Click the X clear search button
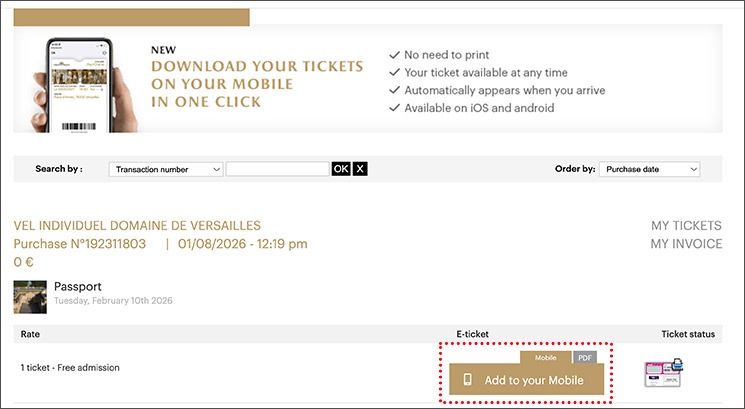745x409 pixels. [x=361, y=169]
